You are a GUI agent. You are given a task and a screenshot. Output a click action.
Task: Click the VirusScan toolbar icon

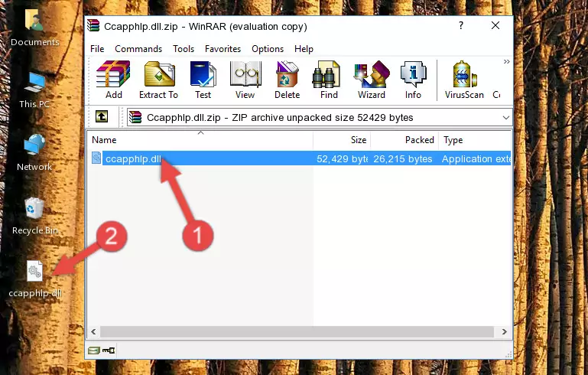click(x=464, y=80)
